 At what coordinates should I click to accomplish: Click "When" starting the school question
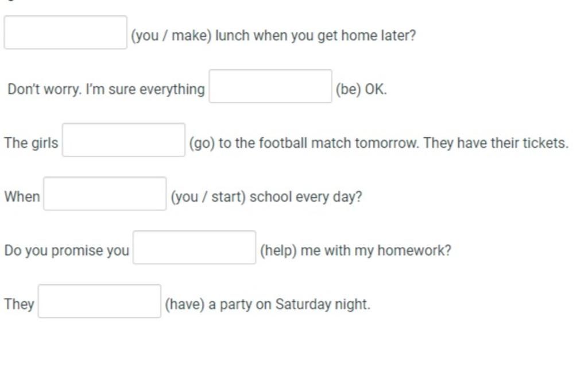[x=22, y=196]
